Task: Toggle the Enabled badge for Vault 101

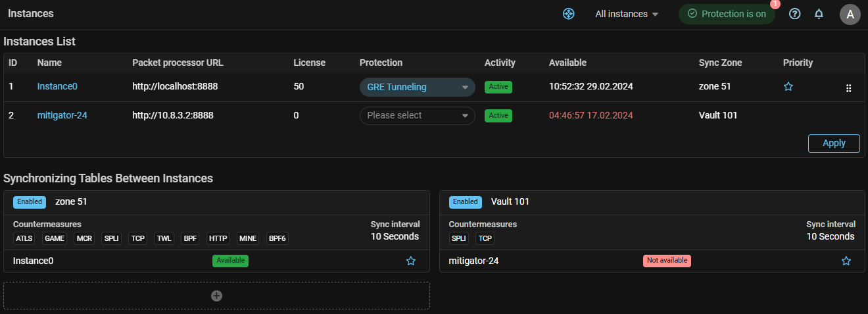Action: (x=465, y=202)
